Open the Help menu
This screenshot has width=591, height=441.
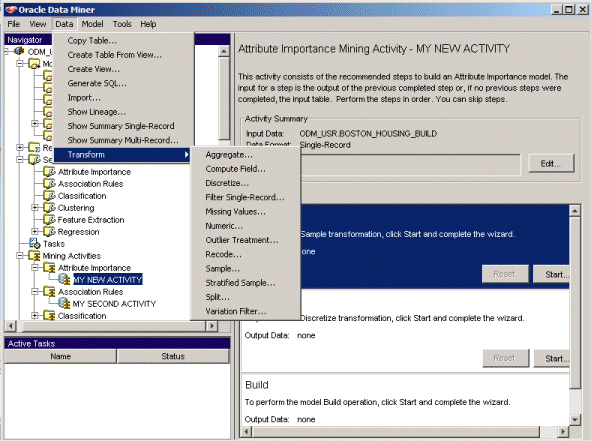click(x=148, y=24)
